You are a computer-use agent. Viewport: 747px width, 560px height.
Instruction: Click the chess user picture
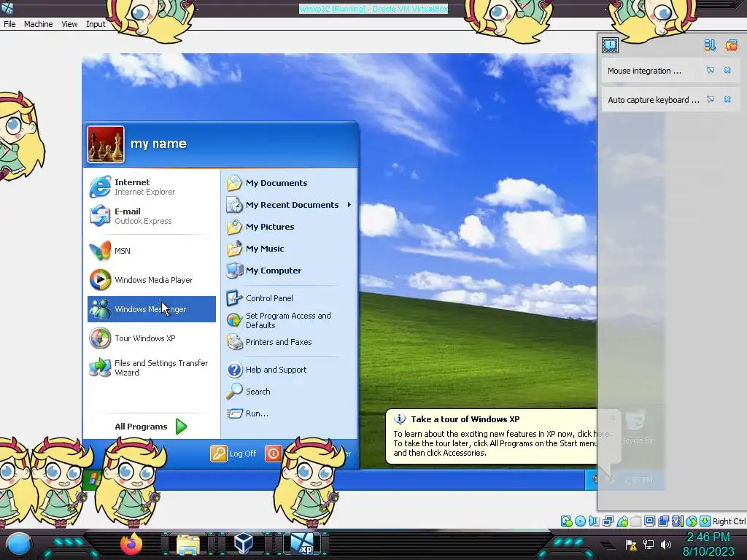(106, 144)
